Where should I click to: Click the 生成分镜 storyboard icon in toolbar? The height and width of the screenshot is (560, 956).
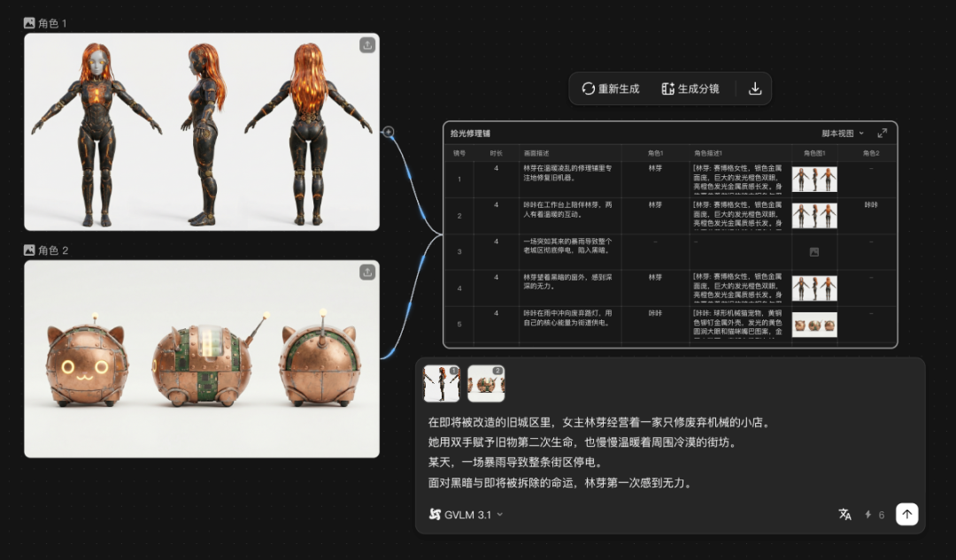667,88
